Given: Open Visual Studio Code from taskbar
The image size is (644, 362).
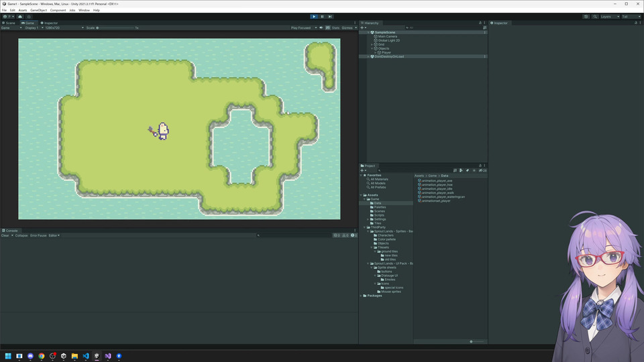Looking at the screenshot, I should [x=86, y=356].
